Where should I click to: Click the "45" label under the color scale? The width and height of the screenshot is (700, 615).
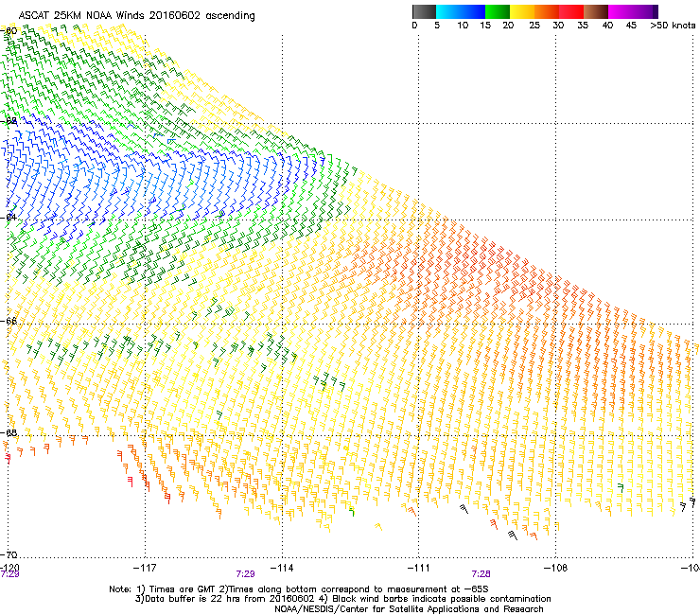631,26
